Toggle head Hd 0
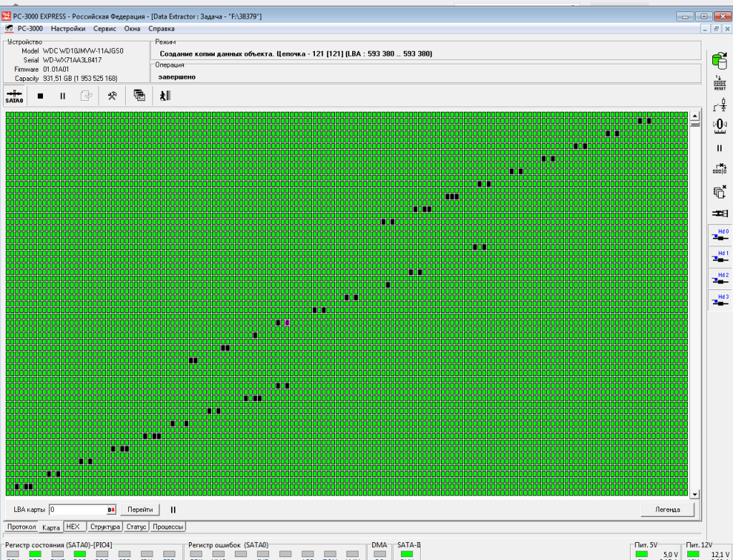The image size is (733, 560). (720, 236)
